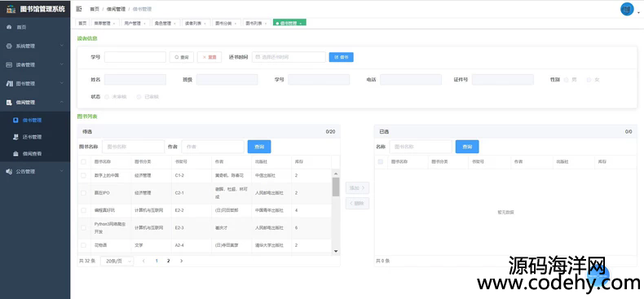Close the 角色管理 tab via its x
644x299 pixels.
[174, 24]
